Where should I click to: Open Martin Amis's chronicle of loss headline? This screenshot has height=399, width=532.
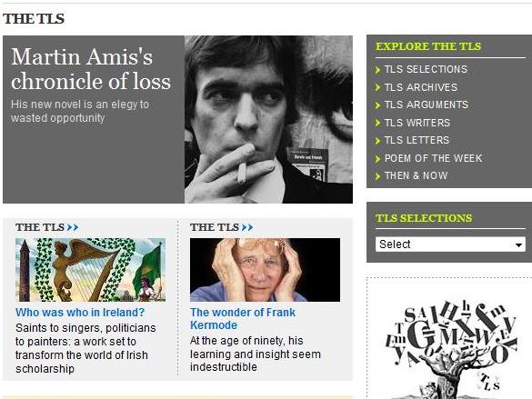91,69
